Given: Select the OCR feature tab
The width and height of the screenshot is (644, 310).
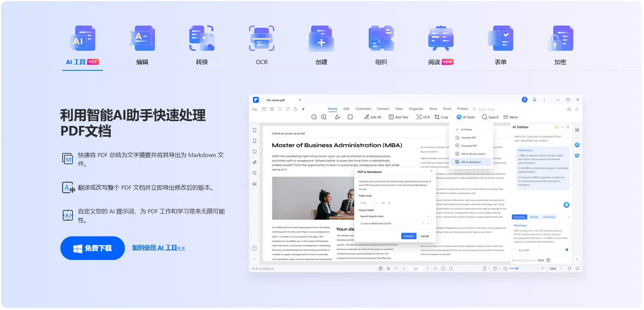Looking at the screenshot, I should 262,46.
